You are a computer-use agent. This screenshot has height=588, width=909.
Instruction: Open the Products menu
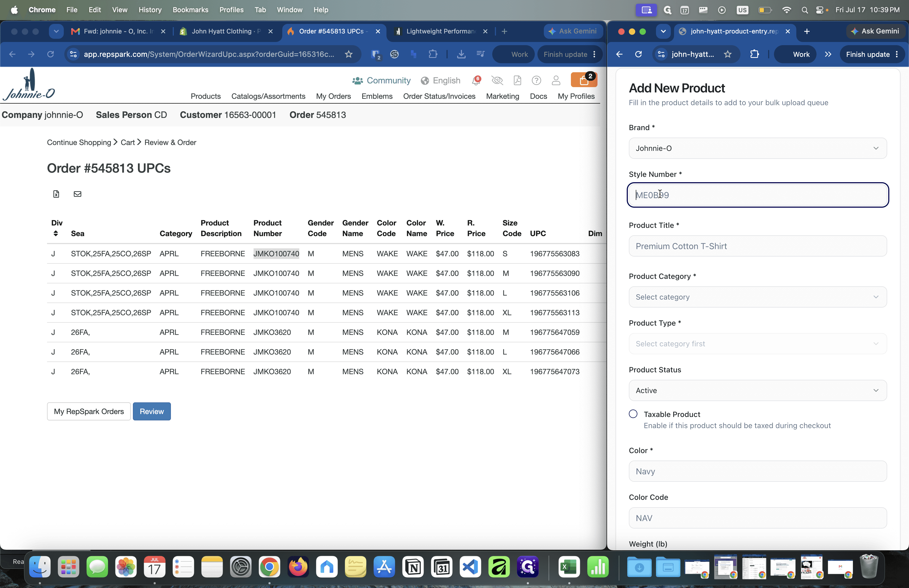205,96
